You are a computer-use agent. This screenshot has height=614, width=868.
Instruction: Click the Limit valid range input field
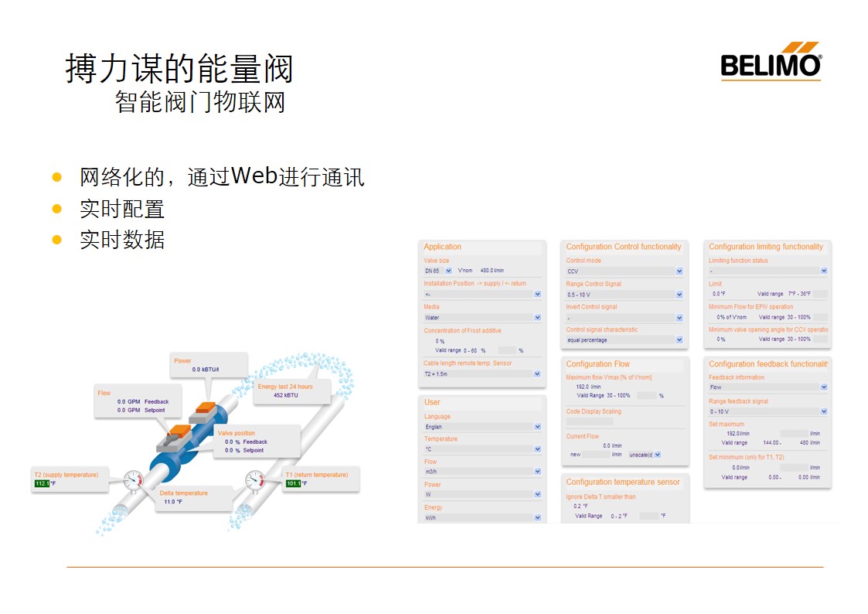click(820, 294)
